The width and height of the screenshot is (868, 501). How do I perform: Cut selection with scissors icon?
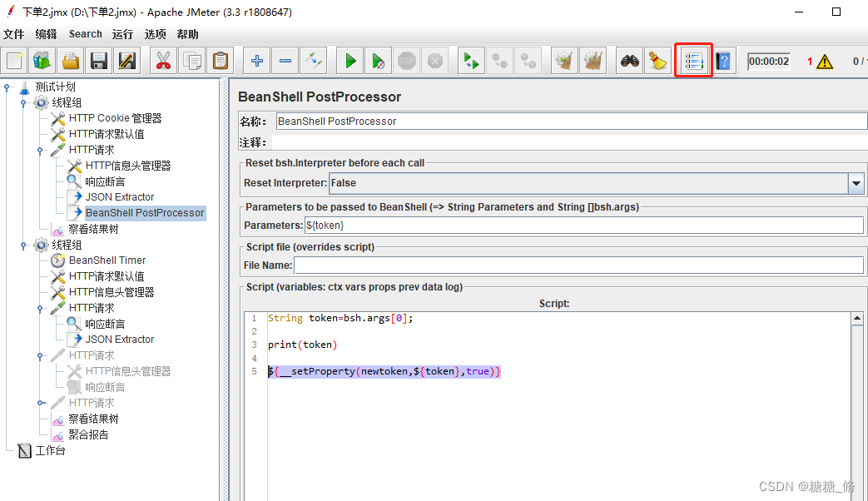pos(163,61)
